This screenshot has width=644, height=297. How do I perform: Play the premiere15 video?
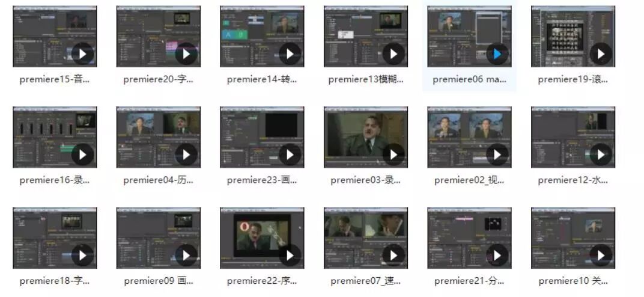click(x=82, y=54)
